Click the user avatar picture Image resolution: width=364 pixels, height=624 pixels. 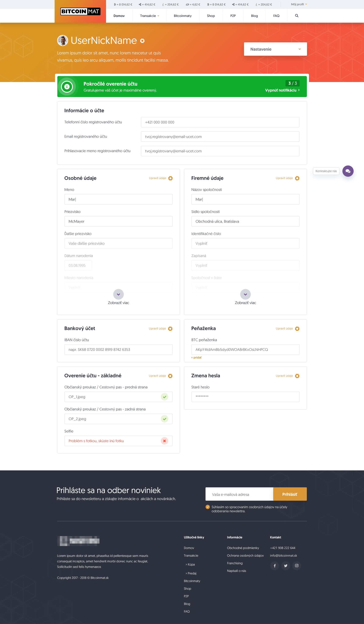coord(63,40)
